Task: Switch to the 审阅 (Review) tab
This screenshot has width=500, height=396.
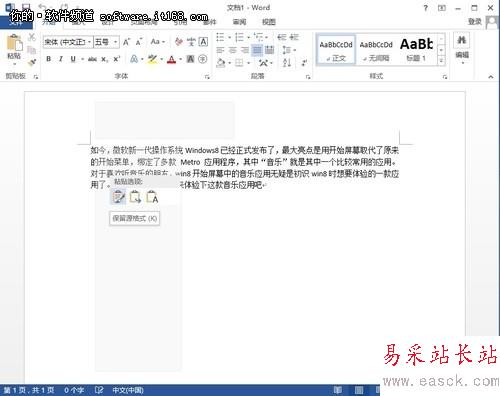Action: click(239, 22)
